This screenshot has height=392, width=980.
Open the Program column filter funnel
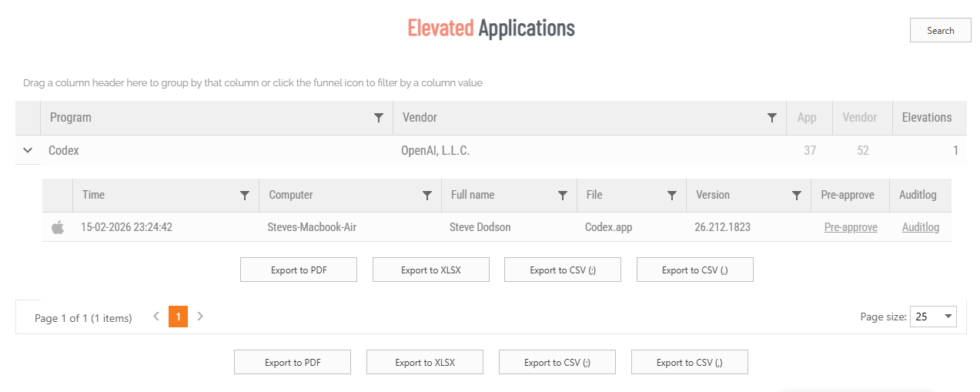tap(378, 118)
